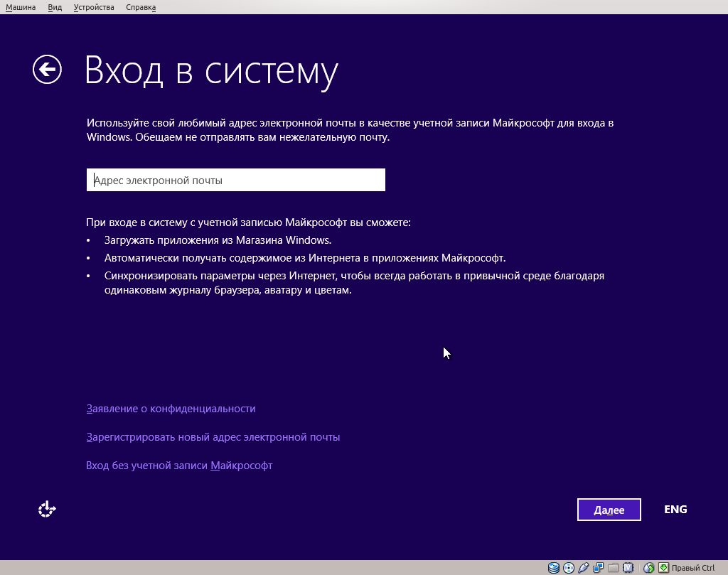Click the USB devices status icon
This screenshot has height=575, width=728.
click(x=582, y=566)
